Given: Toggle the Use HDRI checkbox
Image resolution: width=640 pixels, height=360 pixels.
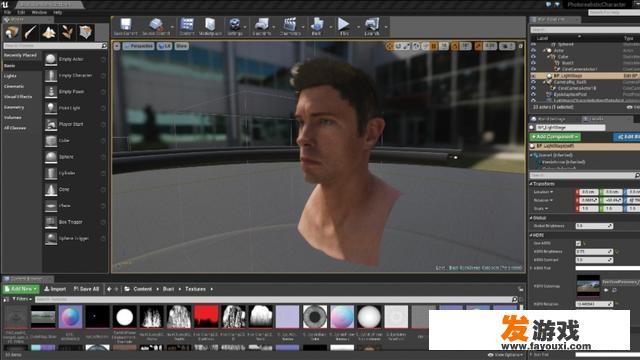Looking at the screenshot, I should [x=578, y=243].
